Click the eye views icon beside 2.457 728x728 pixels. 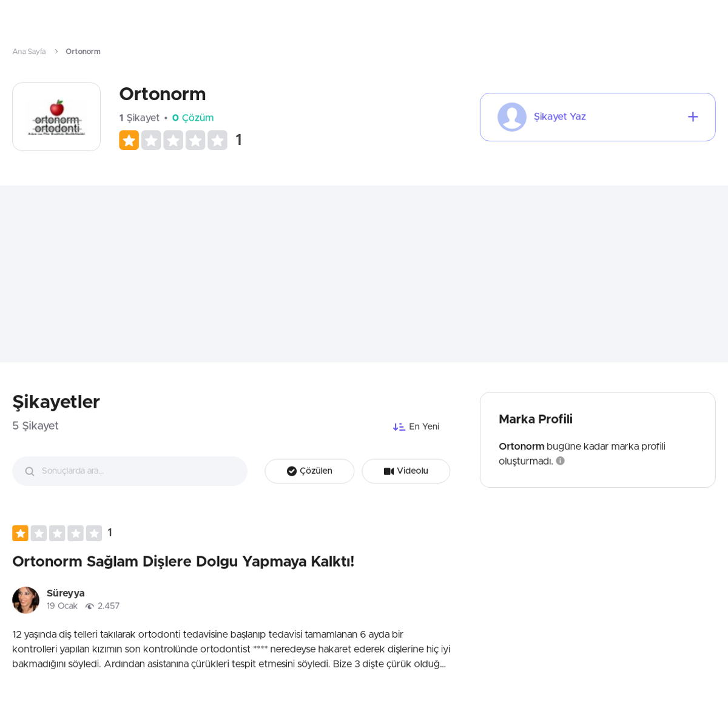click(x=90, y=606)
